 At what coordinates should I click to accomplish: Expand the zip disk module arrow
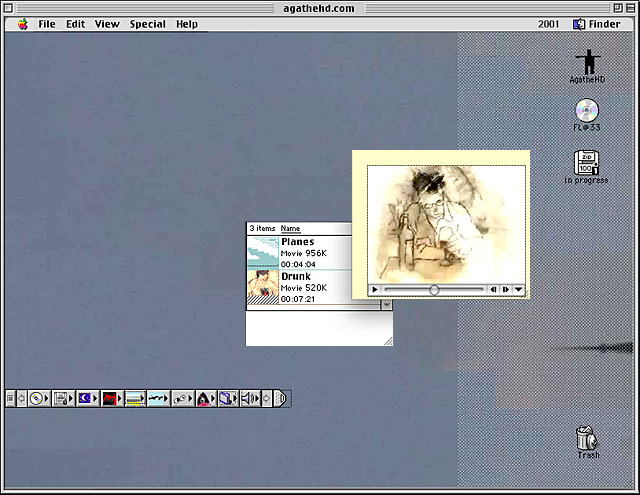click(71, 398)
